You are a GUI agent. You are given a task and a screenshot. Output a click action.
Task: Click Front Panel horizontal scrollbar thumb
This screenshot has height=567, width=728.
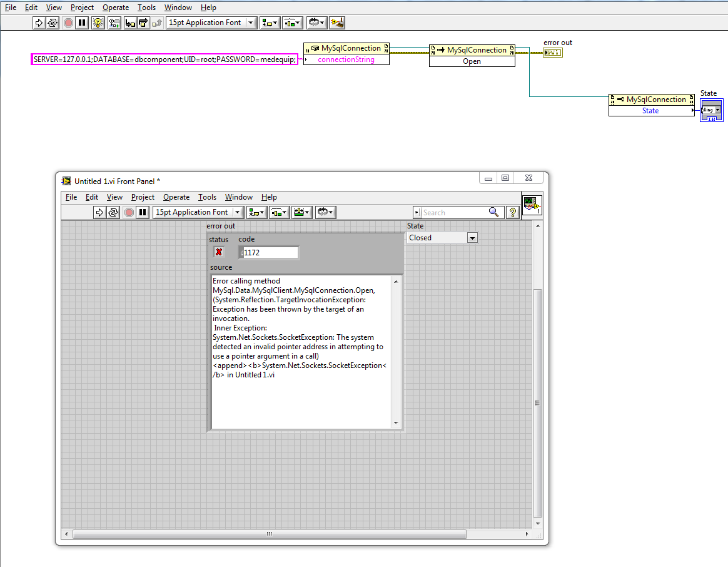pos(270,534)
